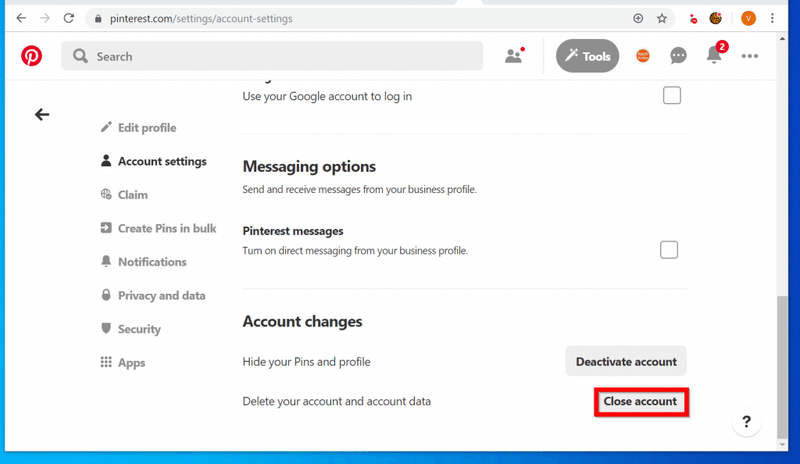This screenshot has height=464, width=800.
Task: Click the Pinterest logo home icon
Action: pos(31,56)
